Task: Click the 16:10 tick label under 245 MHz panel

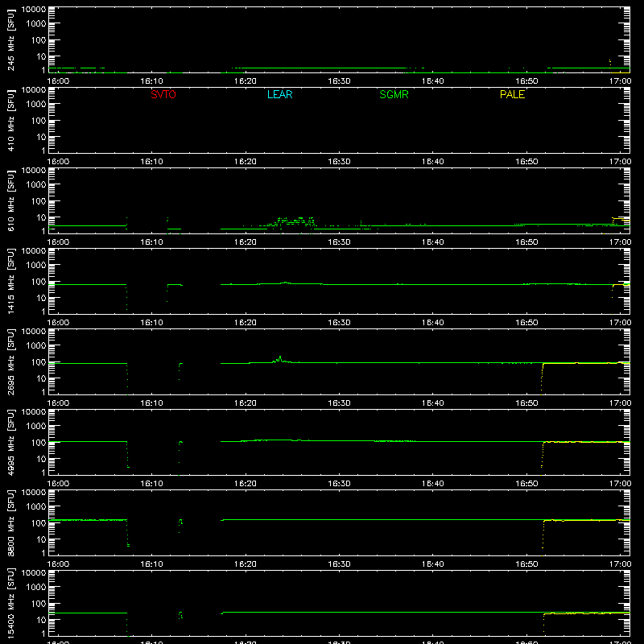Action: 151,81
